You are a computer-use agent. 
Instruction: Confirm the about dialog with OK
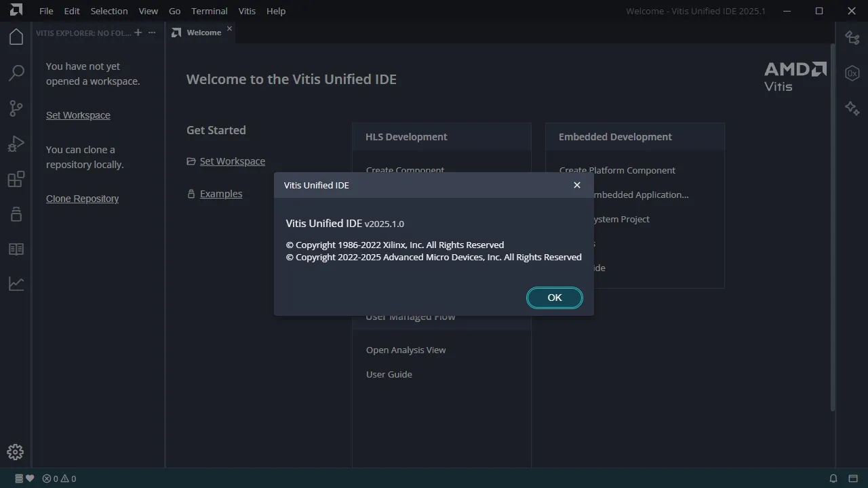[x=555, y=298]
